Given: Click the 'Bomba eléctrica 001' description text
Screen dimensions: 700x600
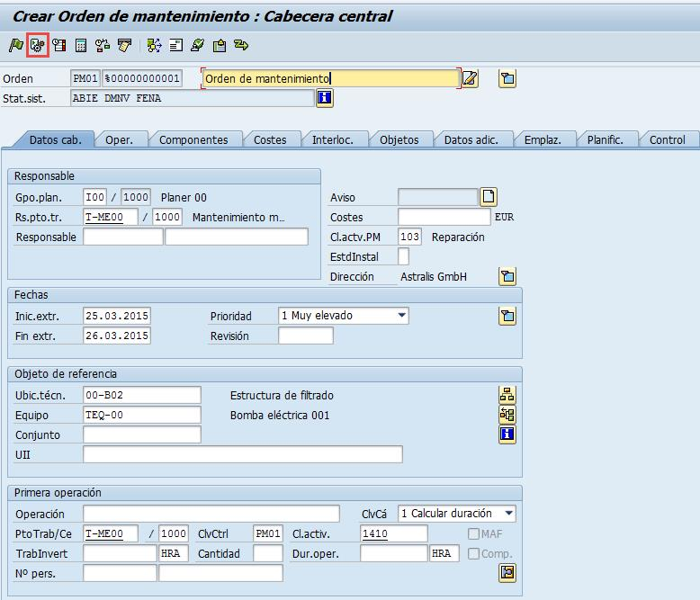Looking at the screenshot, I should coord(280,416).
